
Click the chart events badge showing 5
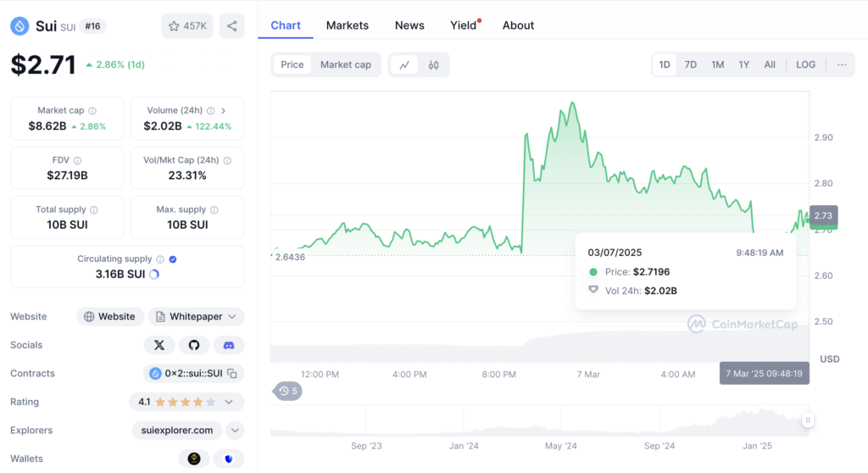tap(288, 391)
